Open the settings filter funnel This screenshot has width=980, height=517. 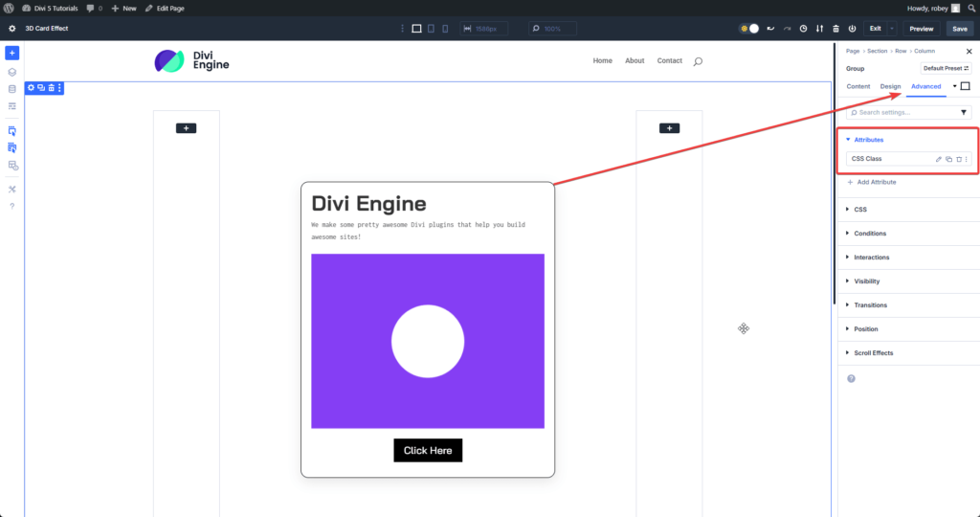coord(964,113)
